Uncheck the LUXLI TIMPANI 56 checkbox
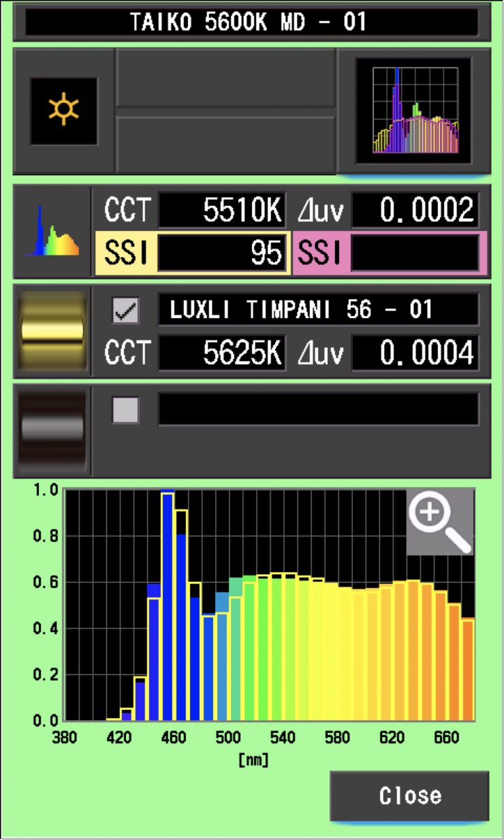Image resolution: width=504 pixels, height=840 pixels. point(125,311)
